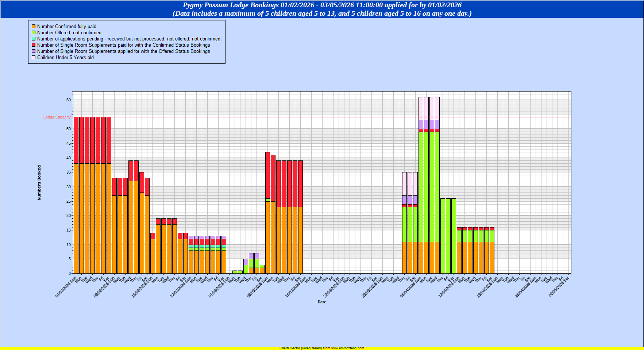The width and height of the screenshot is (644, 350).
Task: Click the 'Lodge Capacity' label beside the red line
Action: tap(57, 117)
